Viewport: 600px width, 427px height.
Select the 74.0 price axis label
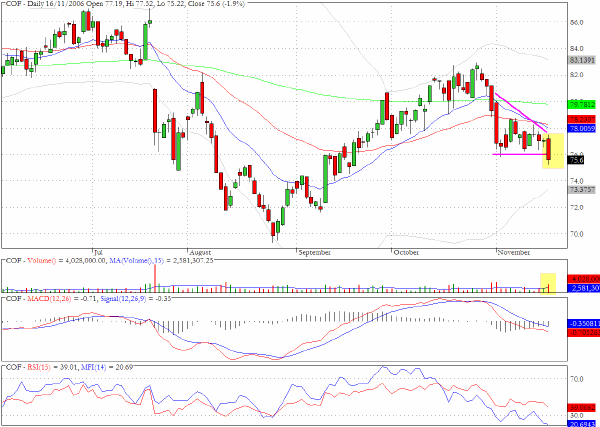tap(577, 181)
